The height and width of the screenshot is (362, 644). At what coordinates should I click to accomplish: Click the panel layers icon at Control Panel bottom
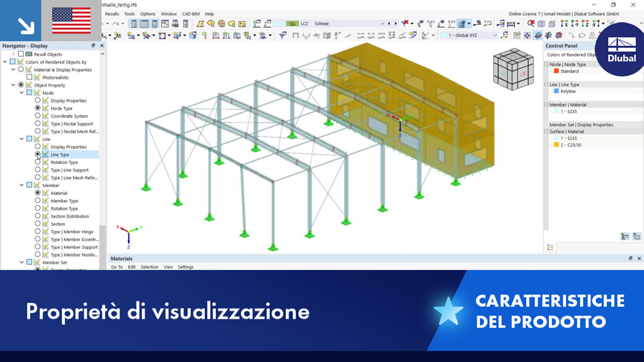550,247
